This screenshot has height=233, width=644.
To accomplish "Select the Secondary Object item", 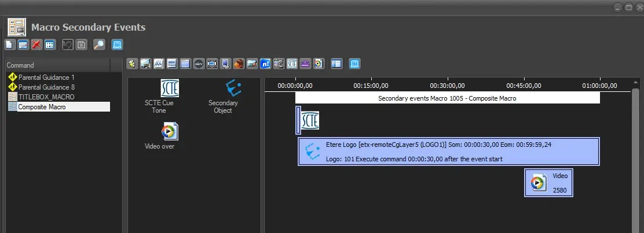I will (223, 96).
